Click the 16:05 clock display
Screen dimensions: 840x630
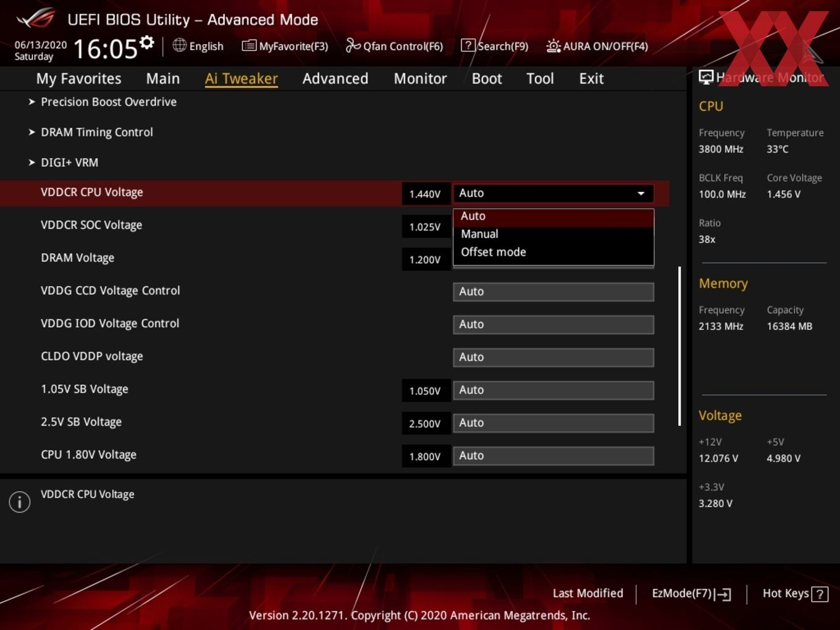pyautogui.click(x=105, y=49)
